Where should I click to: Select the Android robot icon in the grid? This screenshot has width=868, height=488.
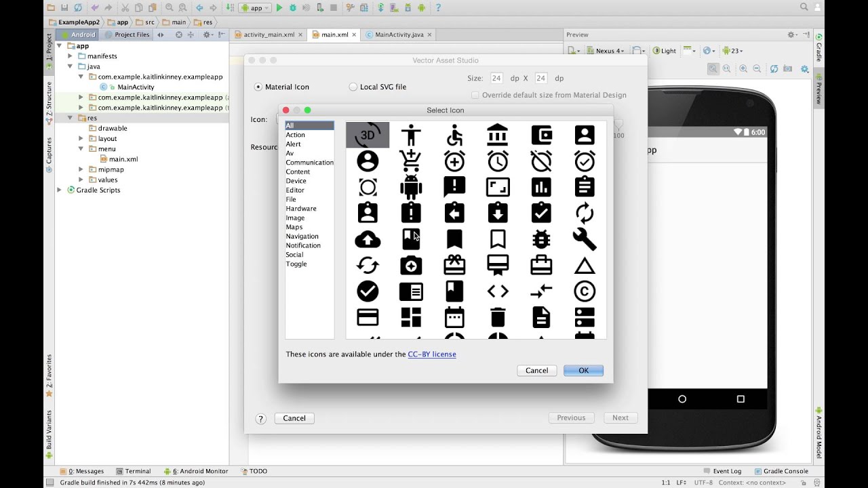pyautogui.click(x=411, y=186)
